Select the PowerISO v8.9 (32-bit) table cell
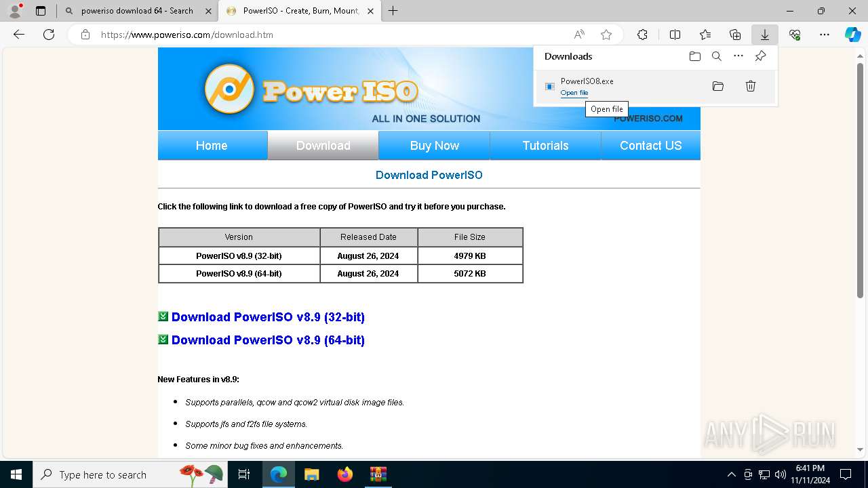The height and width of the screenshot is (488, 868). pyautogui.click(x=239, y=256)
